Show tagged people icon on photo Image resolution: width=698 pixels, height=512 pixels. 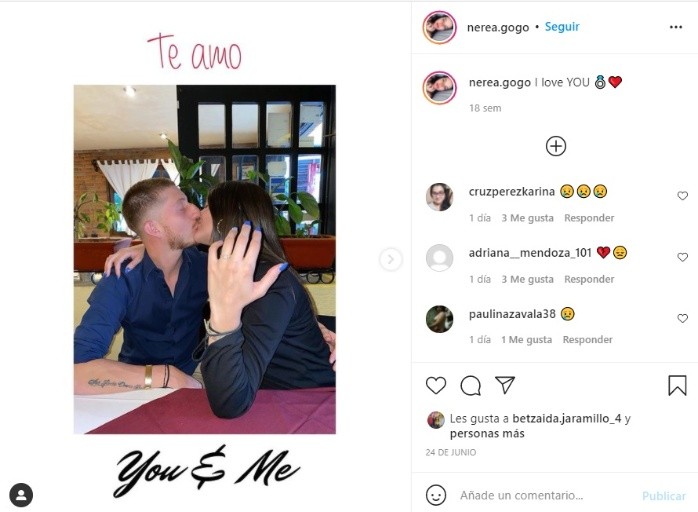tap(21, 495)
